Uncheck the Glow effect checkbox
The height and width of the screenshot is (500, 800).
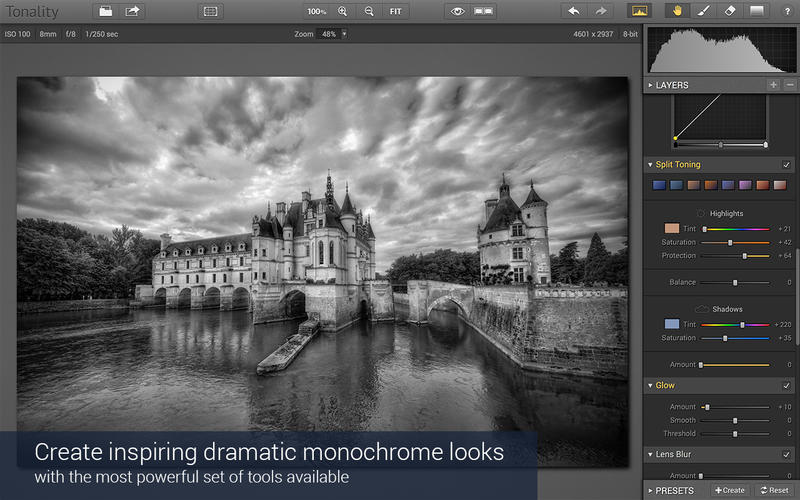(787, 385)
